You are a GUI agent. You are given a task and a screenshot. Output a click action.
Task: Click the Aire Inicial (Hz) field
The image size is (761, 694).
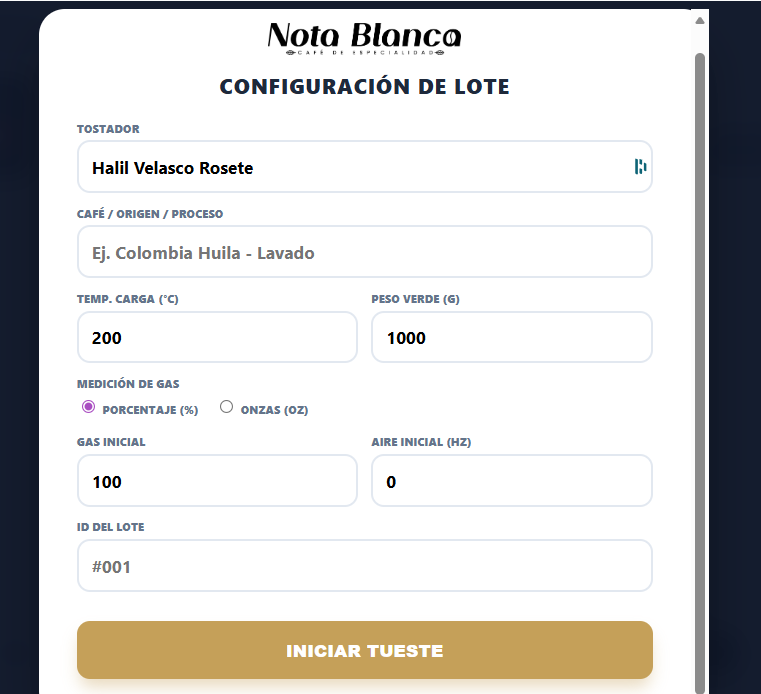511,481
